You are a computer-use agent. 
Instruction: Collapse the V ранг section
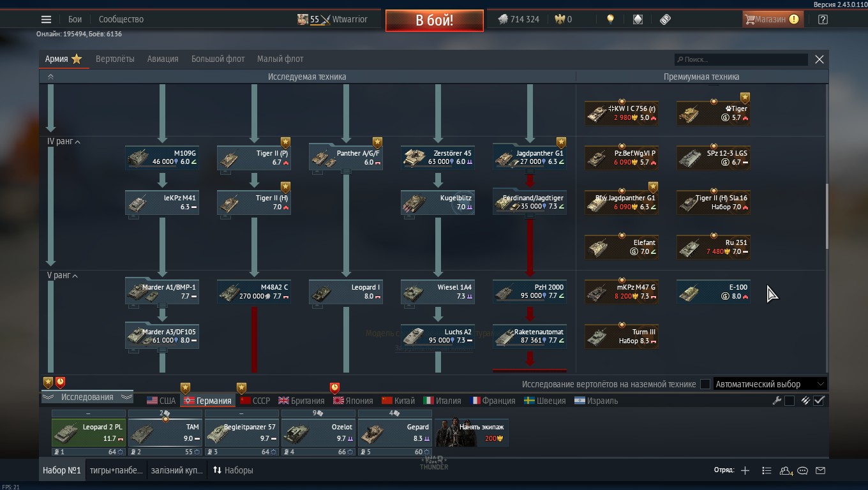point(63,276)
